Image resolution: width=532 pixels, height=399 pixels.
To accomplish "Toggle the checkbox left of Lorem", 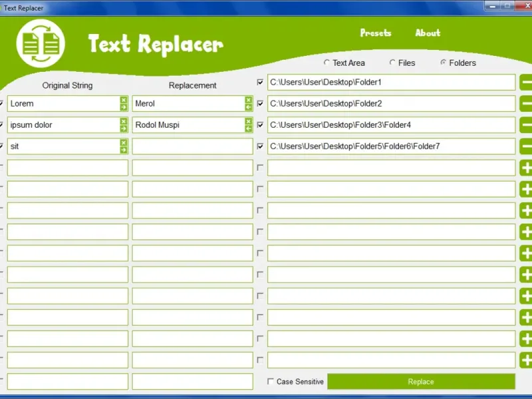I will click(x=1, y=104).
